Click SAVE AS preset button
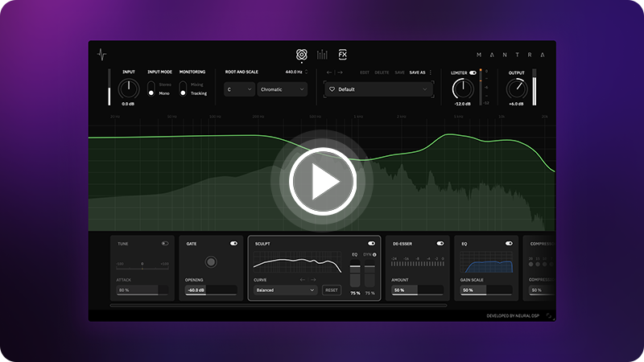Image resolution: width=644 pixels, height=362 pixels. click(x=417, y=72)
